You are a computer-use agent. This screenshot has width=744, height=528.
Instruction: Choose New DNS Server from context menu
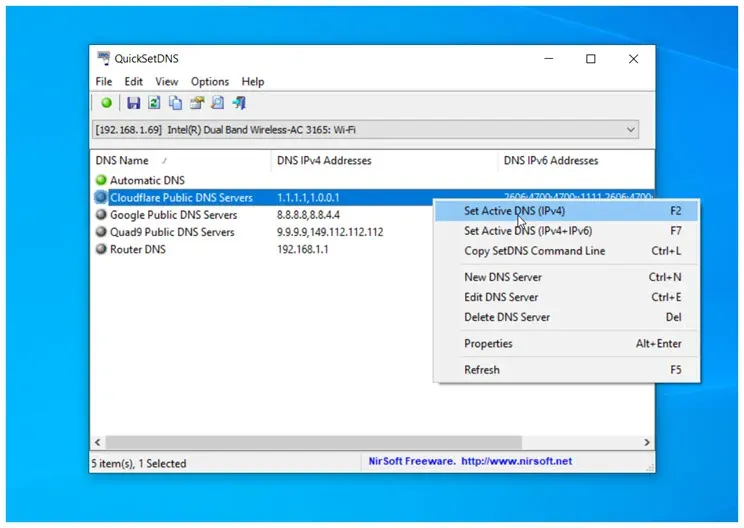[x=567, y=277]
